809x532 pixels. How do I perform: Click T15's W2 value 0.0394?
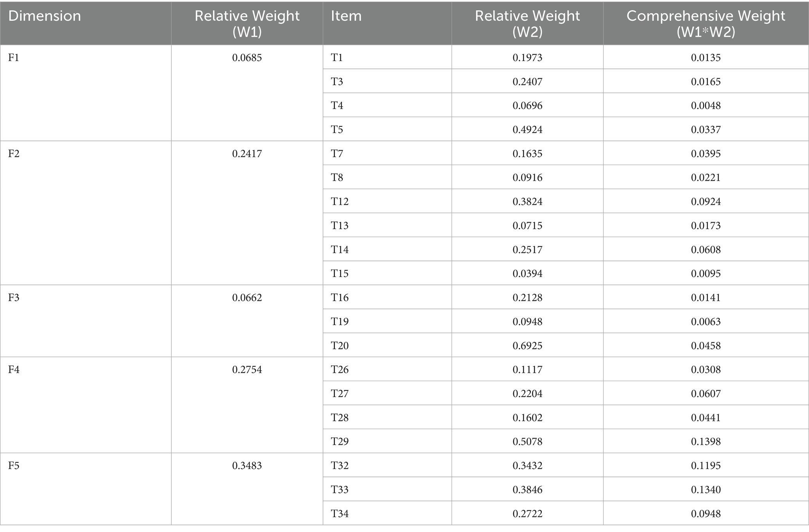click(527, 273)
